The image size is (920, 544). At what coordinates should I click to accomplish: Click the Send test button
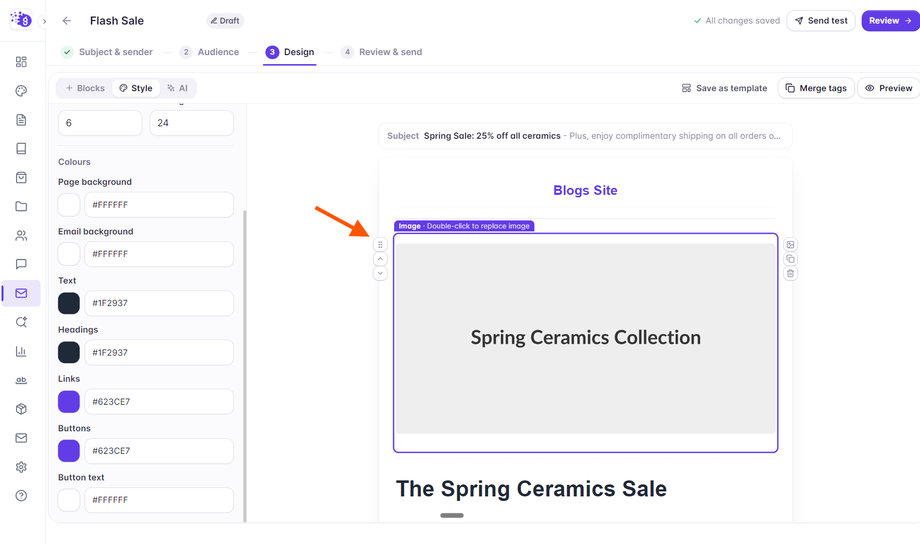pyautogui.click(x=821, y=21)
